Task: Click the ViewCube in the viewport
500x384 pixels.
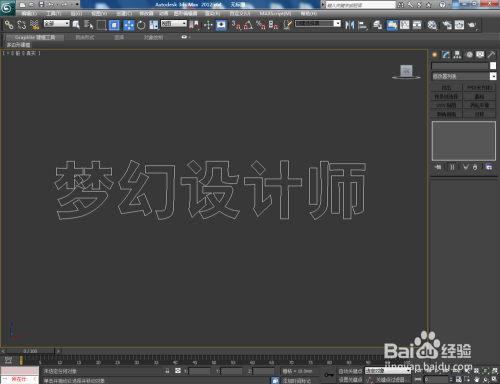Action: click(406, 72)
